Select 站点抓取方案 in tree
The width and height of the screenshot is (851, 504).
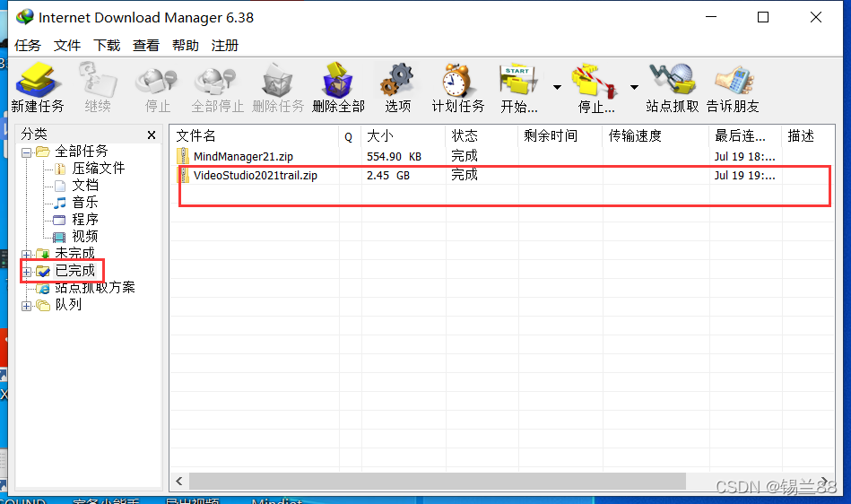point(95,288)
